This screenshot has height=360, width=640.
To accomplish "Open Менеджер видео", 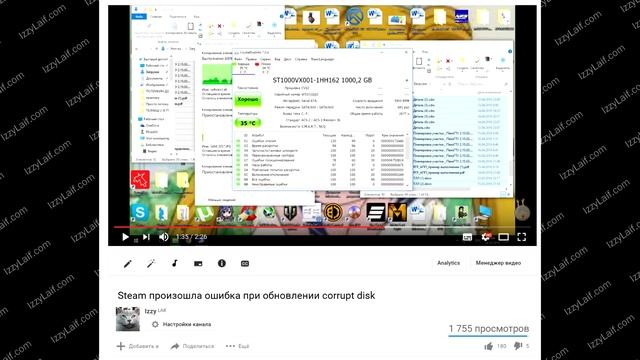I will (498, 263).
